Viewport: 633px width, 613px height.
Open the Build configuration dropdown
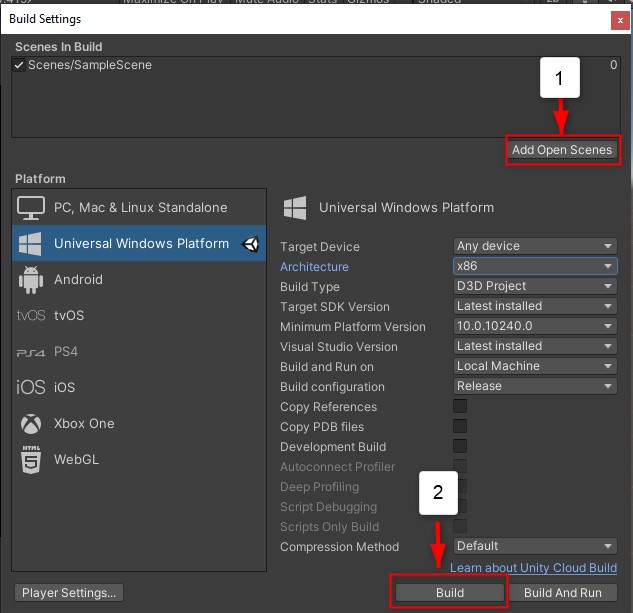pyautogui.click(x=535, y=386)
